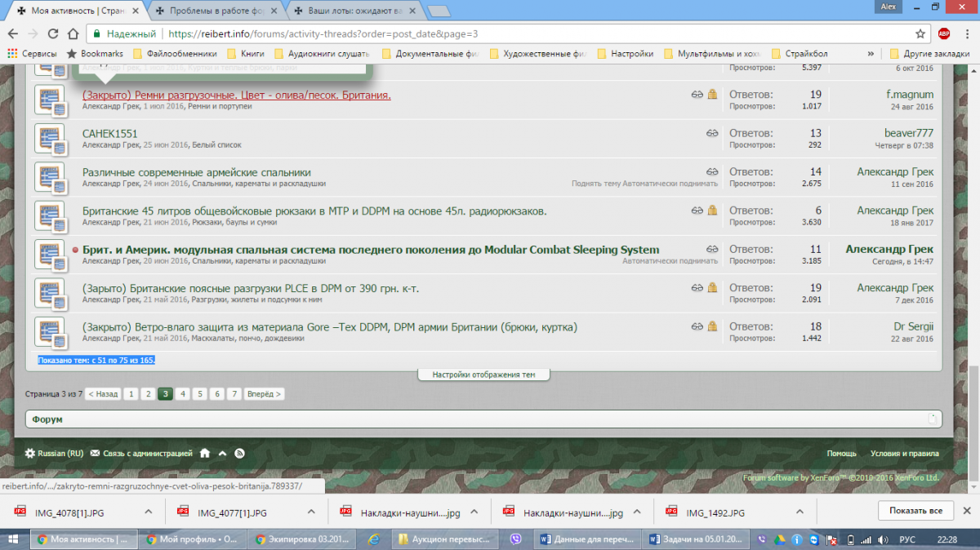Click the forum Home house icon in footer

205,453
